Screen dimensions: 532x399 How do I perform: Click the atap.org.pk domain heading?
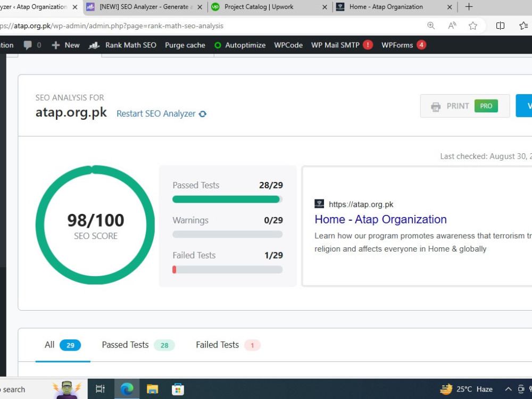pyautogui.click(x=71, y=113)
